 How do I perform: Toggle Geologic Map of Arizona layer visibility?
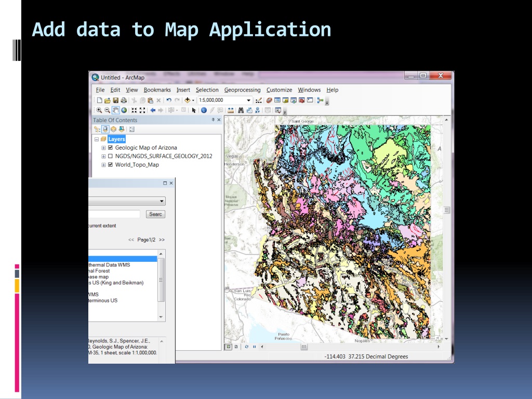click(110, 148)
